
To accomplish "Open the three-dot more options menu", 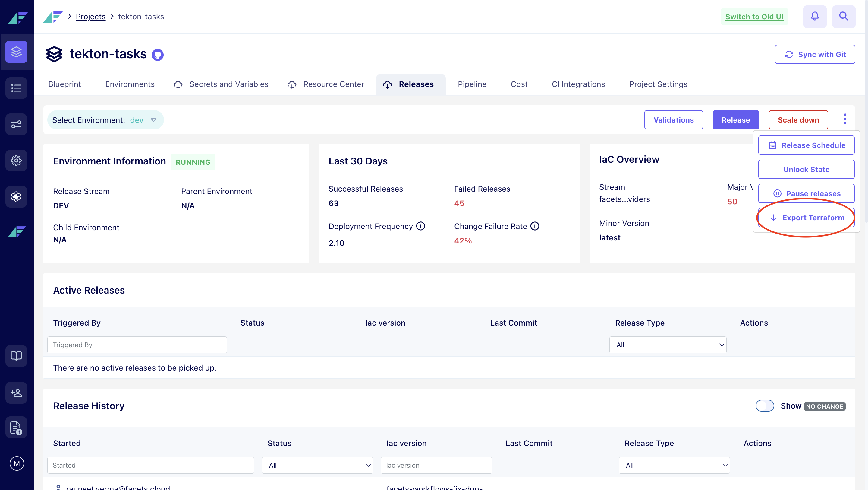I will (x=845, y=119).
